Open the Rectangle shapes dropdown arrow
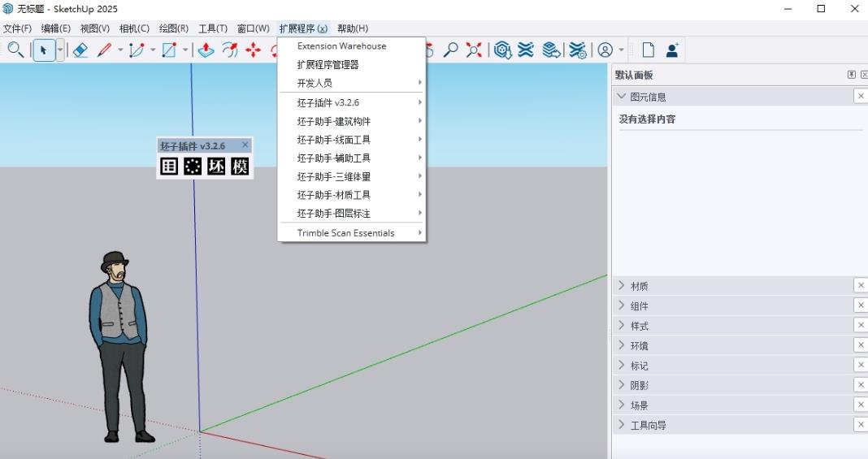This screenshot has width=868, height=459. tap(185, 50)
